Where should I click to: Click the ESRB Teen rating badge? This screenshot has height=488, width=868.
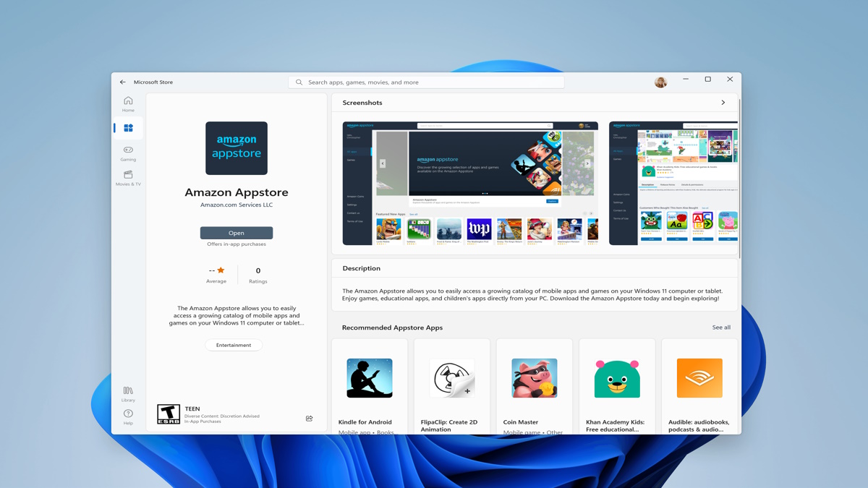tap(169, 414)
